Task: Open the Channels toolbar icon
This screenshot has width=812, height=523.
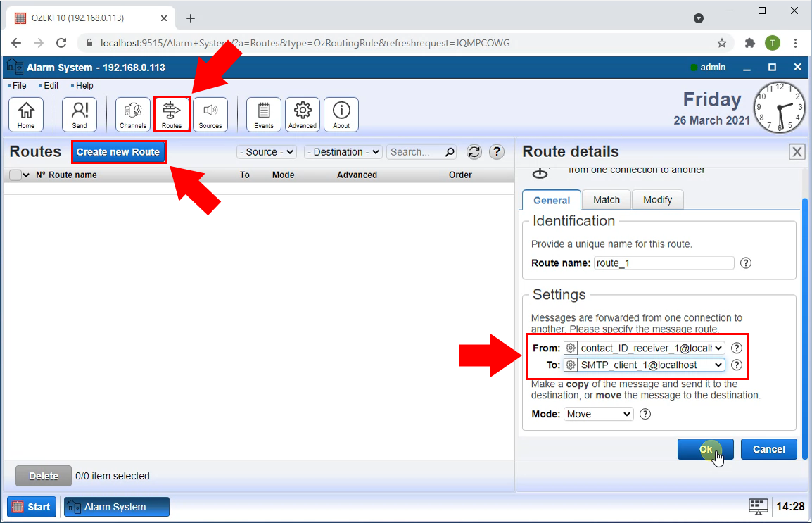Action: (x=133, y=114)
